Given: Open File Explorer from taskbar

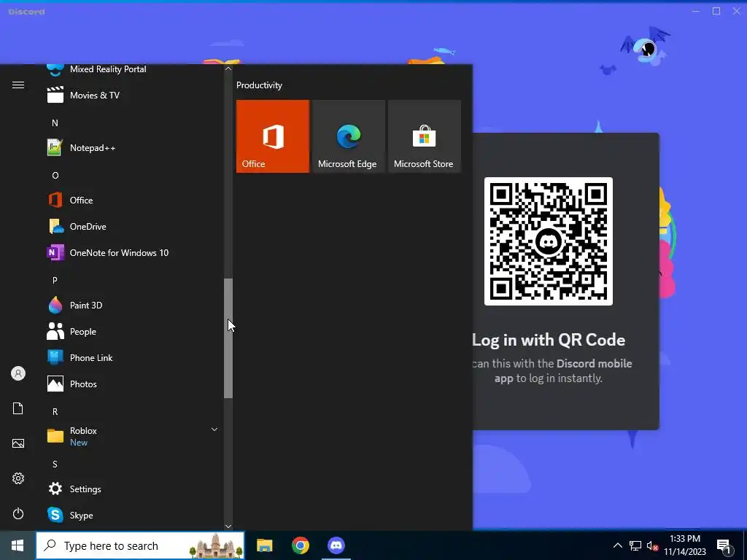Looking at the screenshot, I should (x=264, y=545).
